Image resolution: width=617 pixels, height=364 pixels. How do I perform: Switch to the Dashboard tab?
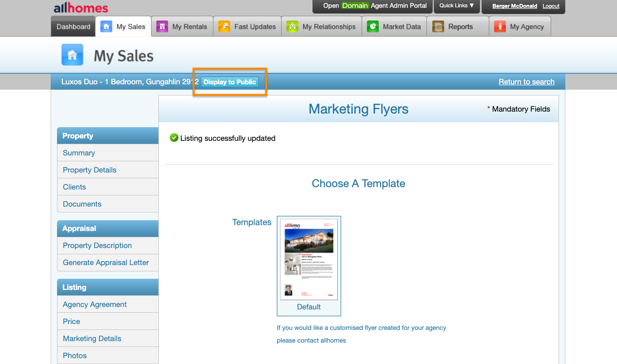click(73, 27)
